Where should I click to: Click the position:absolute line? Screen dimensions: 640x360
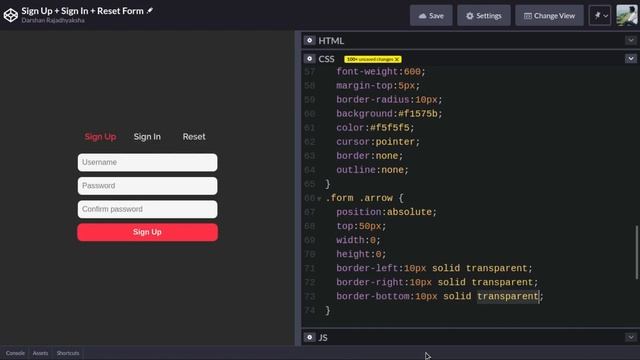(386, 212)
